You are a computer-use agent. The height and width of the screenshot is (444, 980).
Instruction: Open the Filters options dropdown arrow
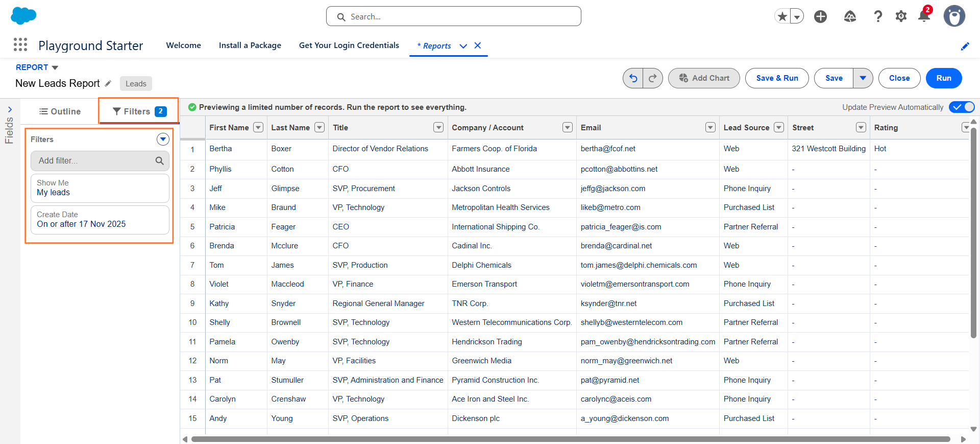[x=163, y=139]
